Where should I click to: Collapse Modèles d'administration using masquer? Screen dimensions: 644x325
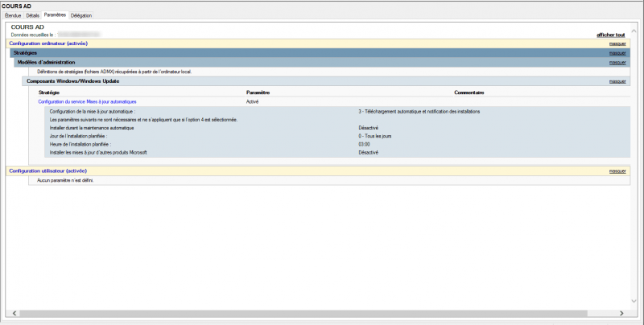click(617, 62)
